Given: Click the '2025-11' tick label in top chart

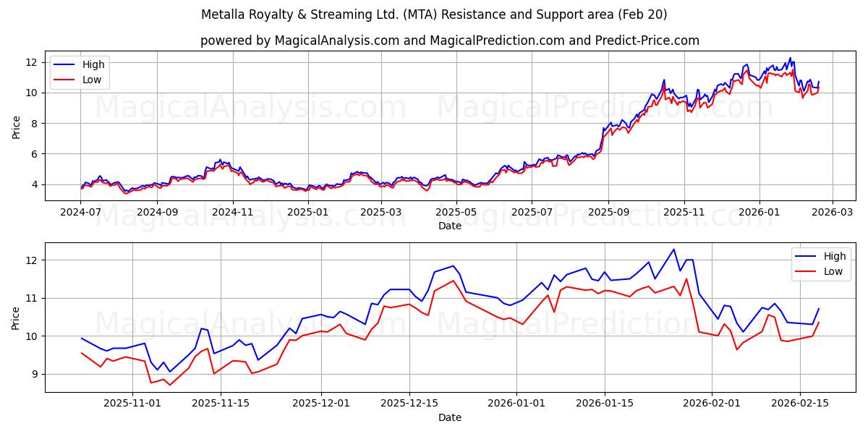Looking at the screenshot, I should click(684, 212).
